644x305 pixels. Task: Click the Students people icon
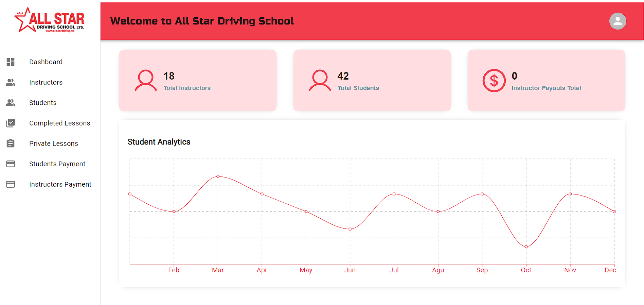click(x=11, y=103)
